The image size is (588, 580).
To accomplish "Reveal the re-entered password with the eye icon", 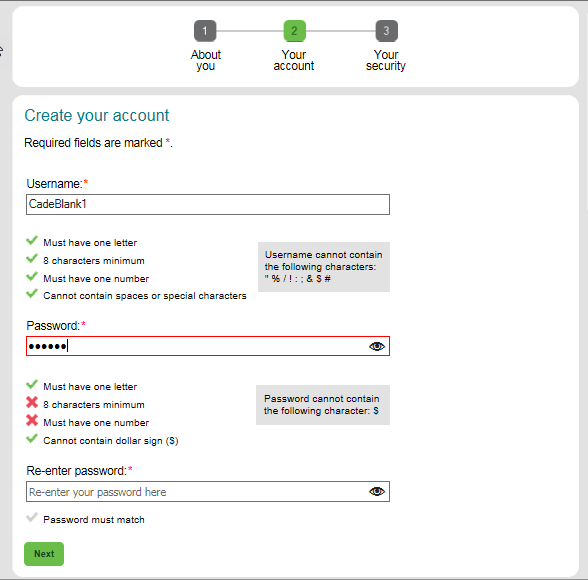I will coord(376,491).
